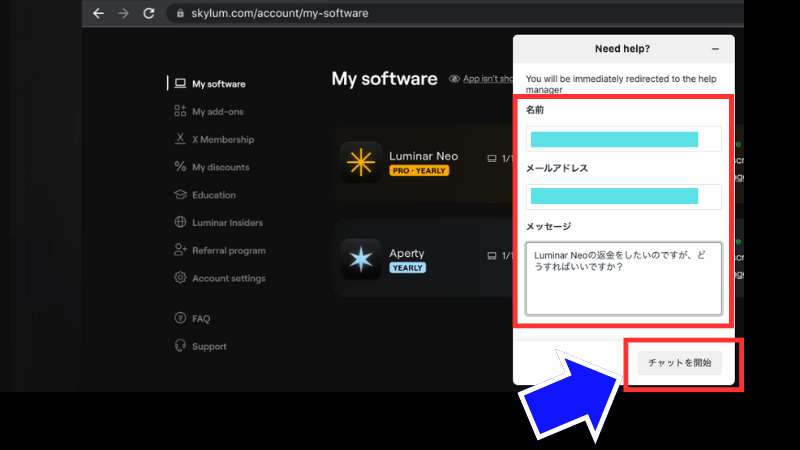Open My software in sidebar
This screenshot has width=800, height=450.
(x=218, y=84)
